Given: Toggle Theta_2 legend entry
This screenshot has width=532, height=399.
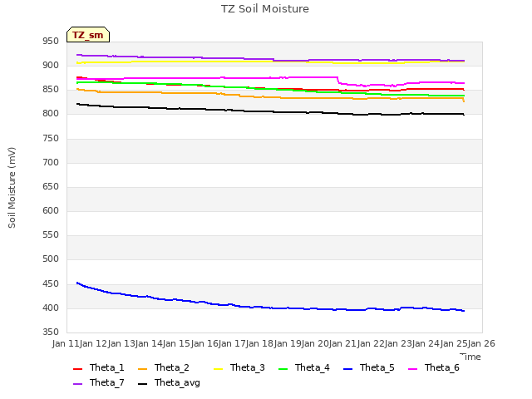Looking at the screenshot, I should (164, 367).
